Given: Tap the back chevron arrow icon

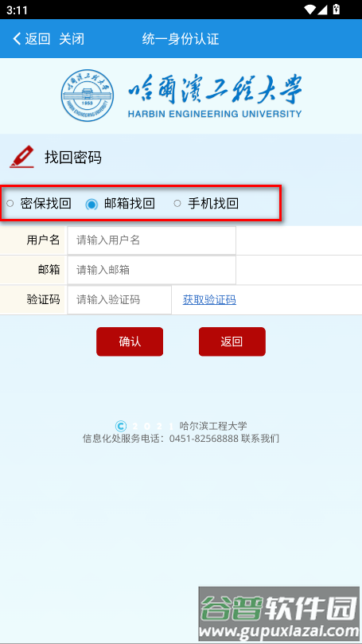Looking at the screenshot, I should (x=17, y=39).
